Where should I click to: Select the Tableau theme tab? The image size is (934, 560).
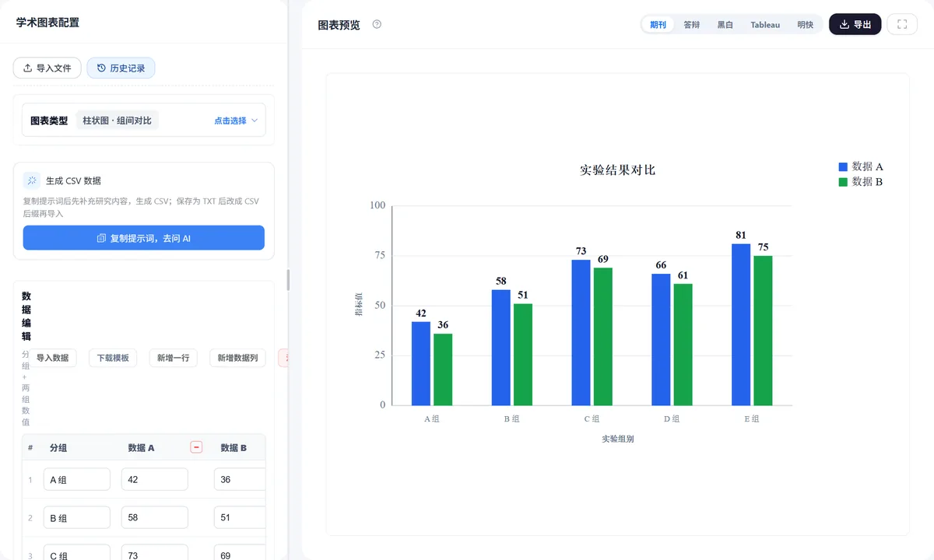tap(765, 25)
